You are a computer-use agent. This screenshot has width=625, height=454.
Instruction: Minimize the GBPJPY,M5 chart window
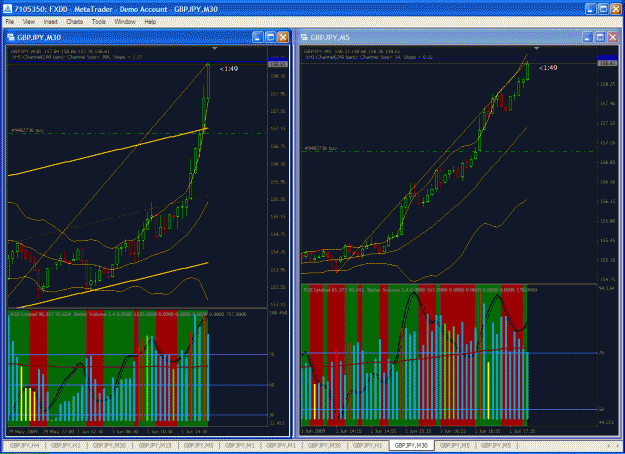tap(588, 37)
